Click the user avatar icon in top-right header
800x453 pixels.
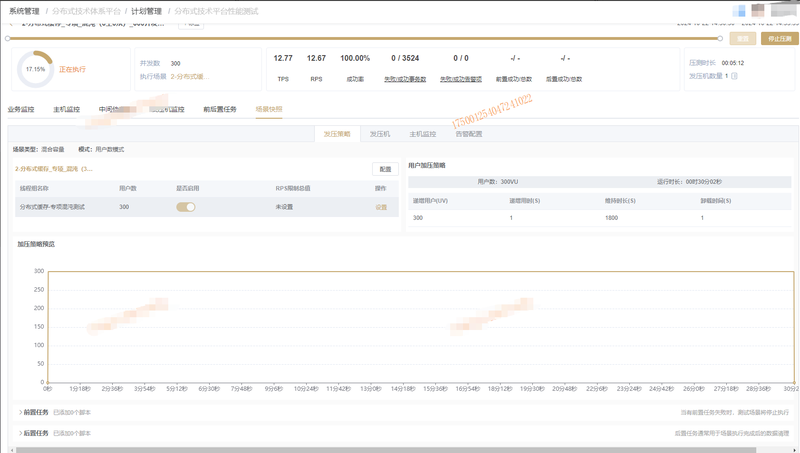[x=758, y=10]
